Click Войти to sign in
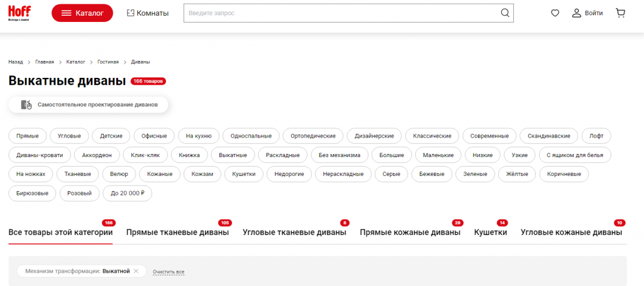Image resolution: width=644 pixels, height=286 pixels. [588, 13]
